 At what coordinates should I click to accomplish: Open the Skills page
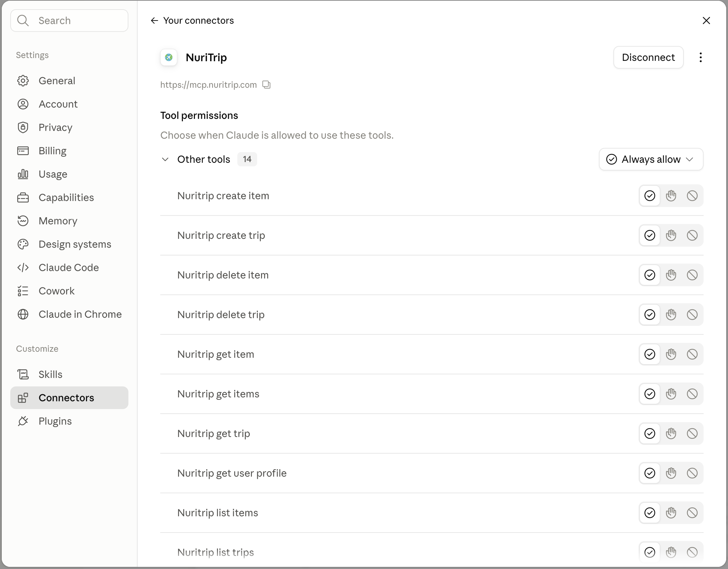(69, 374)
